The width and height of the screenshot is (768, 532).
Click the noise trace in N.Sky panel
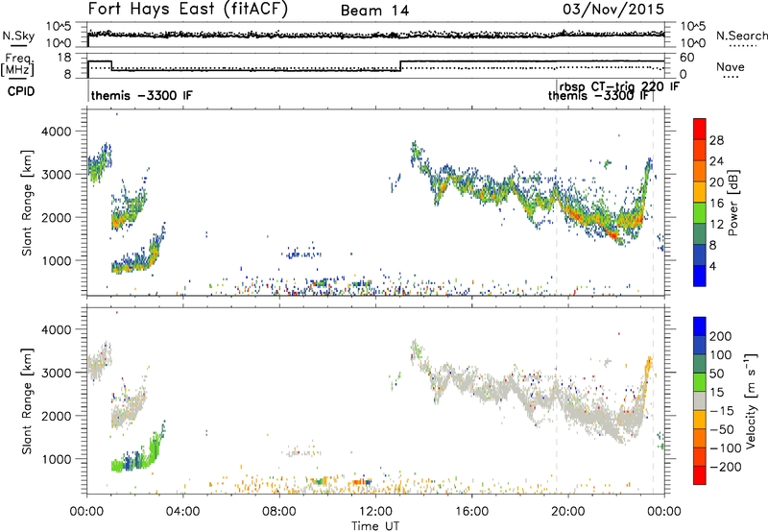(x=375, y=36)
